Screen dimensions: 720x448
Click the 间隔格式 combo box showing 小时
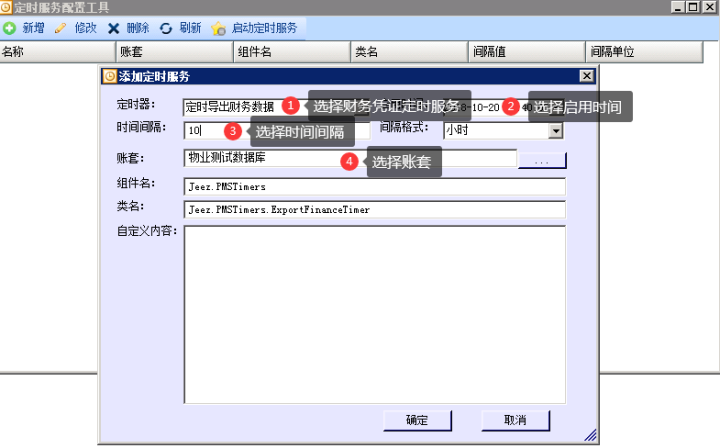pos(503,131)
